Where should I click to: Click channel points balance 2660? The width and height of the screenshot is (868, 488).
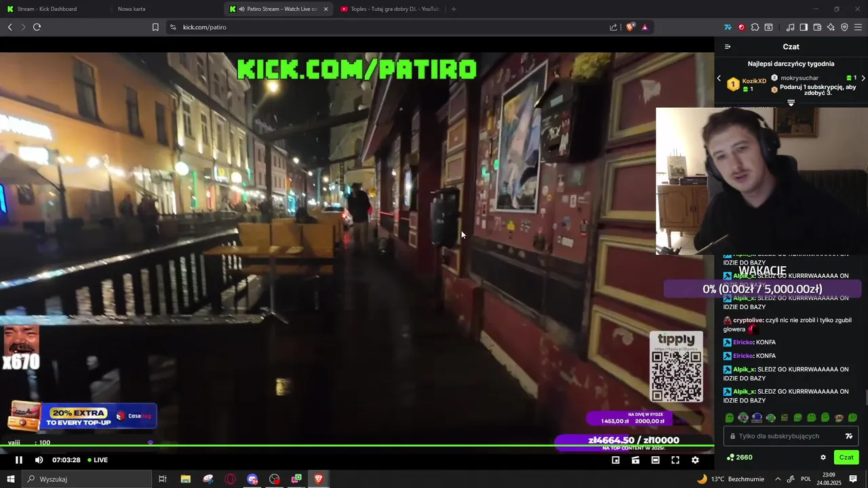click(739, 457)
